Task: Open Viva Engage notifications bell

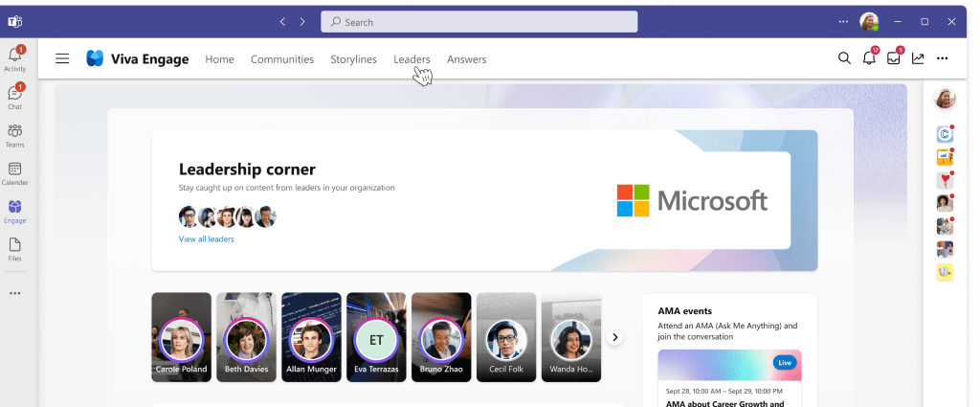Action: tap(869, 58)
